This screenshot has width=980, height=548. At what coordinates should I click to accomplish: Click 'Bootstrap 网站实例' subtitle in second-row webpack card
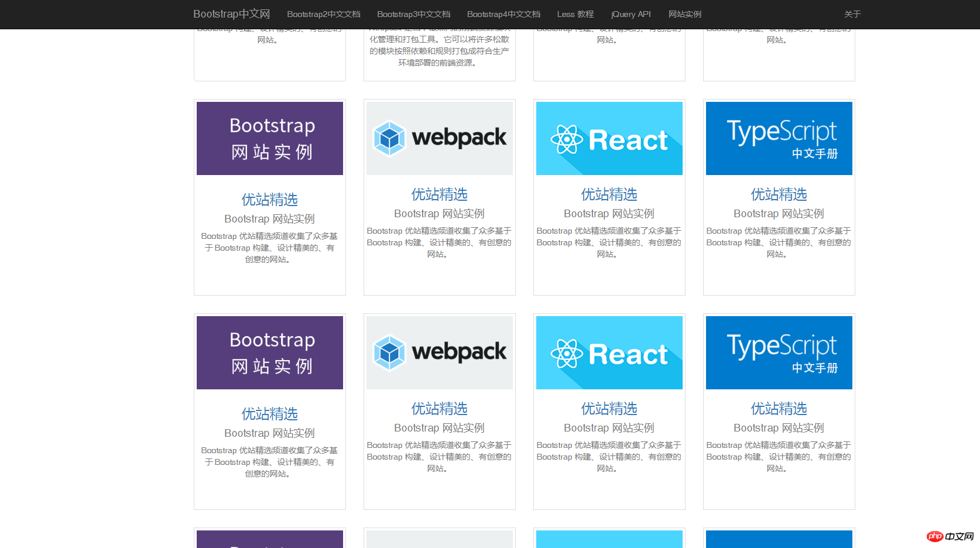point(440,214)
